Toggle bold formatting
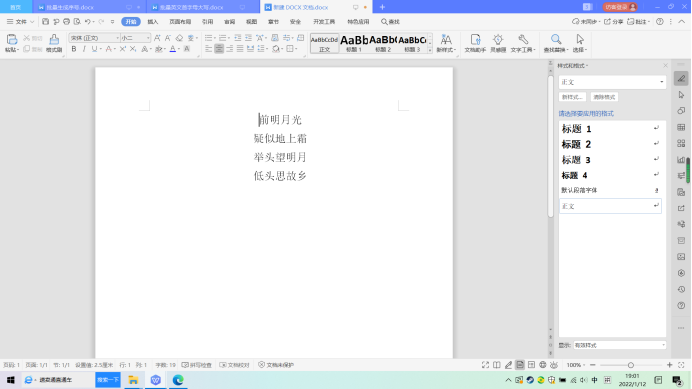 point(74,49)
